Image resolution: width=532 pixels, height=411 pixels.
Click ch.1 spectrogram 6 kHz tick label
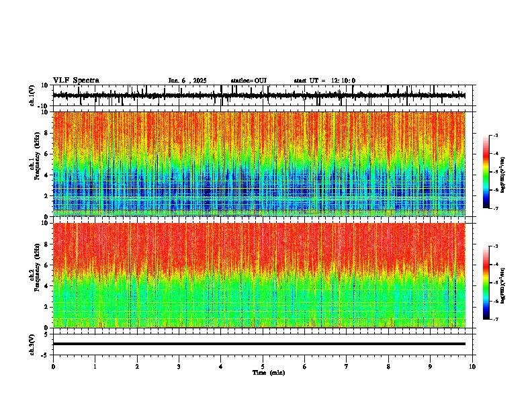[x=47, y=154]
